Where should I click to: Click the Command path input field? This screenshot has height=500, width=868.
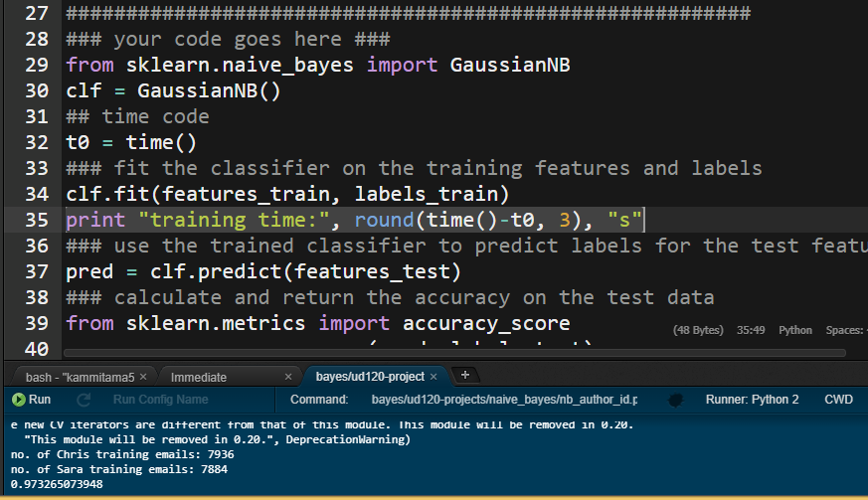pyautogui.click(x=504, y=400)
